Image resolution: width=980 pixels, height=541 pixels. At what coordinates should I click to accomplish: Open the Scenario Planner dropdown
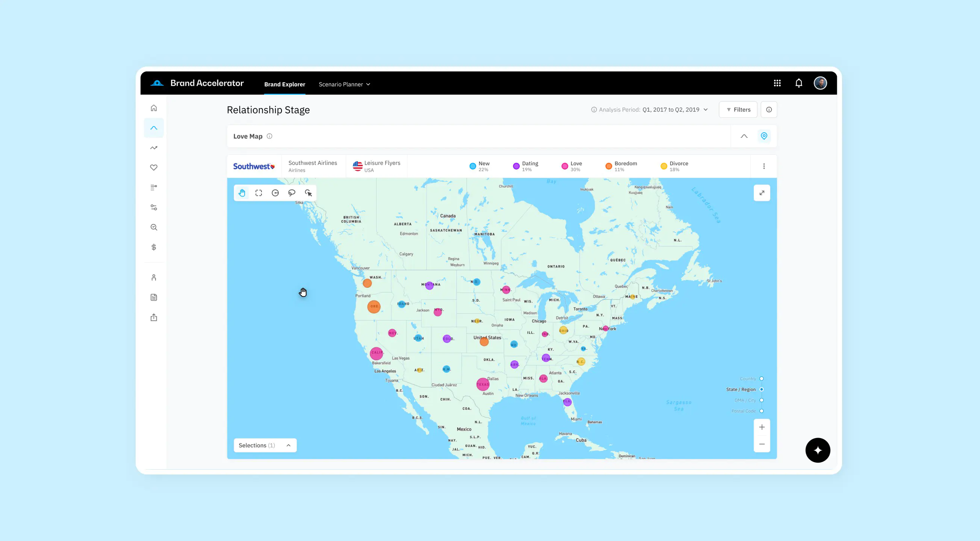pyautogui.click(x=344, y=85)
